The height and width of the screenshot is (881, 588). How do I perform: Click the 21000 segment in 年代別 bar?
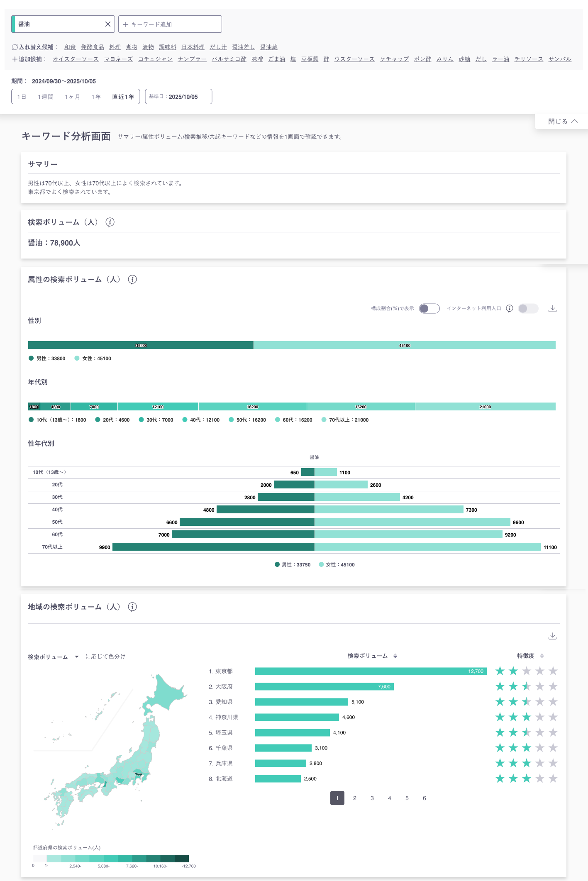pyautogui.click(x=486, y=407)
